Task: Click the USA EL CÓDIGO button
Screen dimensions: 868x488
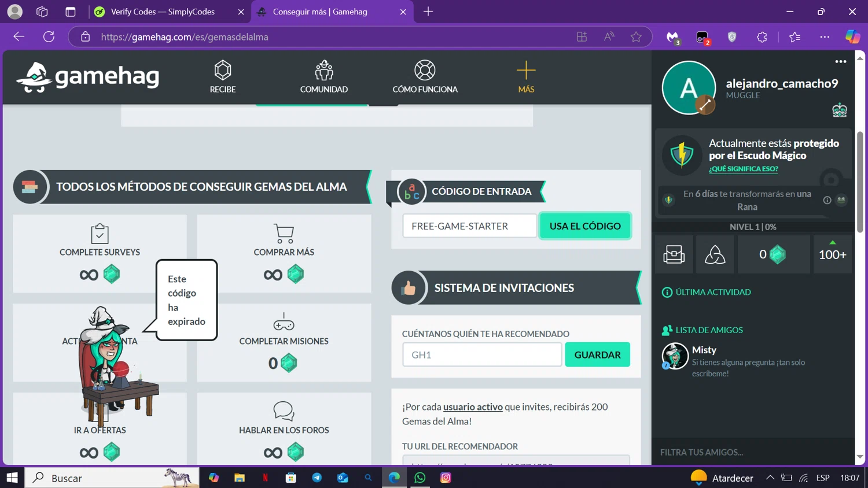Action: tap(585, 226)
